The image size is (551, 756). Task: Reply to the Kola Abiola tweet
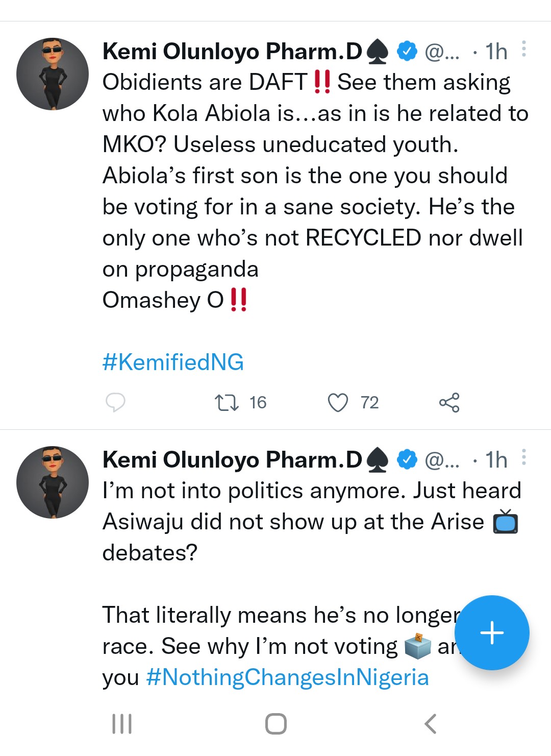[115, 403]
